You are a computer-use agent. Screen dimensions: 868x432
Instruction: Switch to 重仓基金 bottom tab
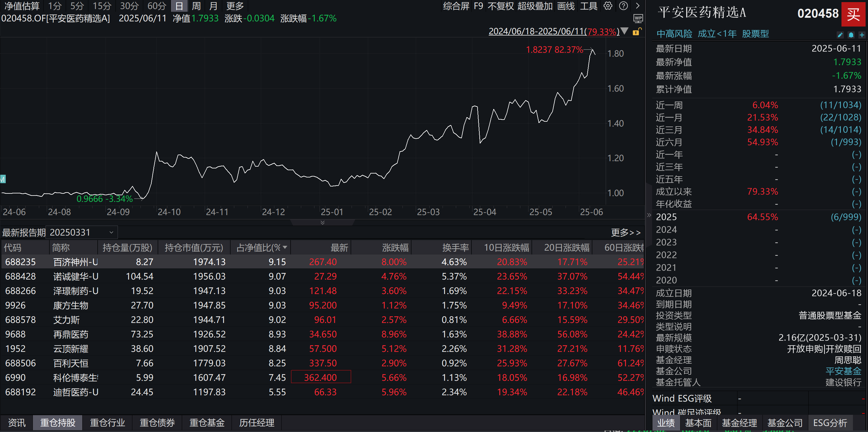click(x=207, y=422)
